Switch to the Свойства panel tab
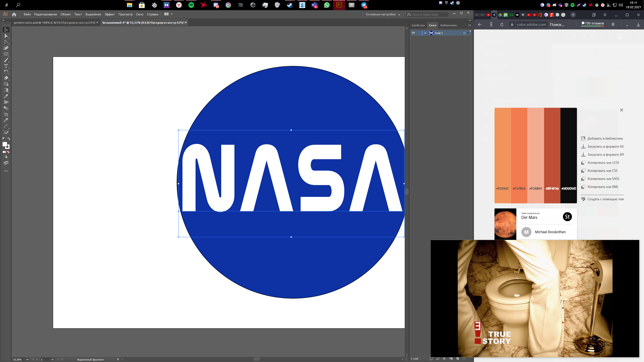 click(x=418, y=25)
